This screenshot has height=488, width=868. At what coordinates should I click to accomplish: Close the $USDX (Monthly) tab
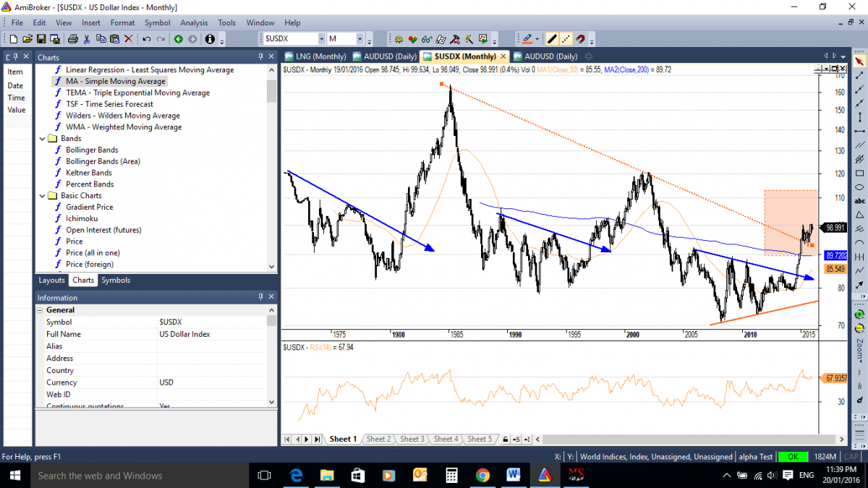[503, 56]
